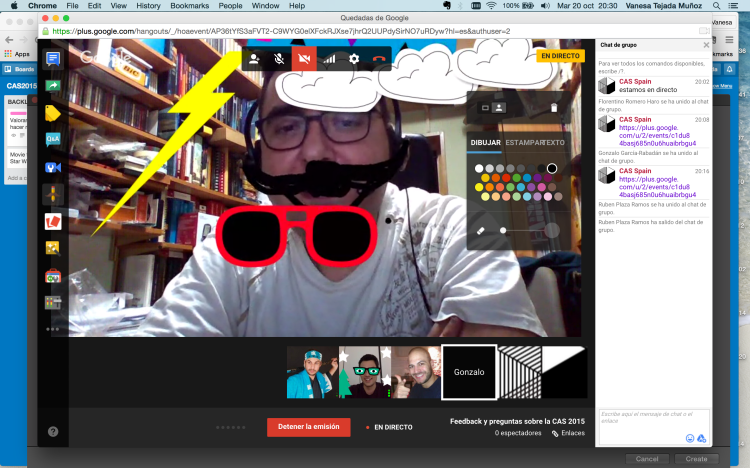Open the help question mark icon
The image size is (750, 468).
point(53,431)
